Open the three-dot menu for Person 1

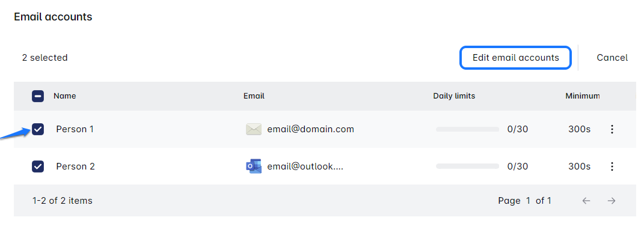click(x=612, y=129)
